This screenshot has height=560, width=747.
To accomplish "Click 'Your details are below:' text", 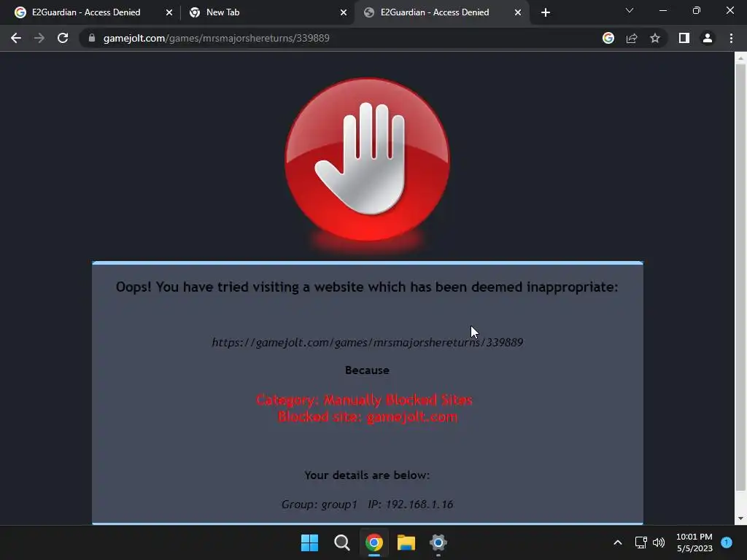I will pos(368,475).
